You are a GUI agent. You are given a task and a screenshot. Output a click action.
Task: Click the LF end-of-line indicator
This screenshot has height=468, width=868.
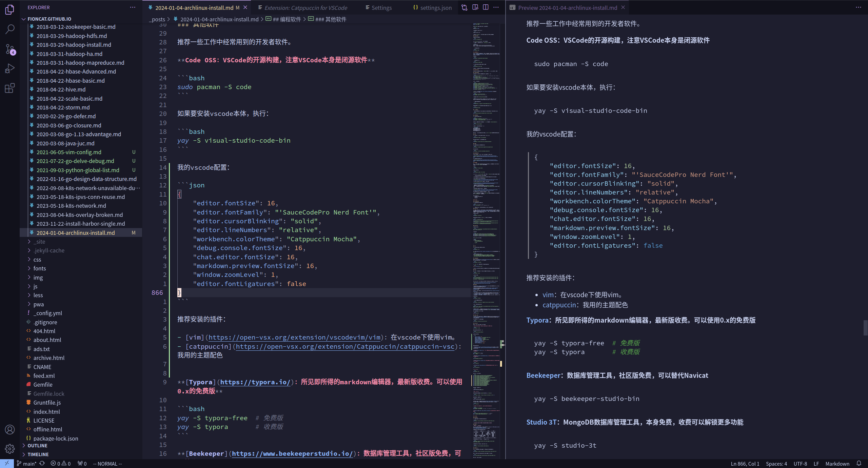[816, 464]
